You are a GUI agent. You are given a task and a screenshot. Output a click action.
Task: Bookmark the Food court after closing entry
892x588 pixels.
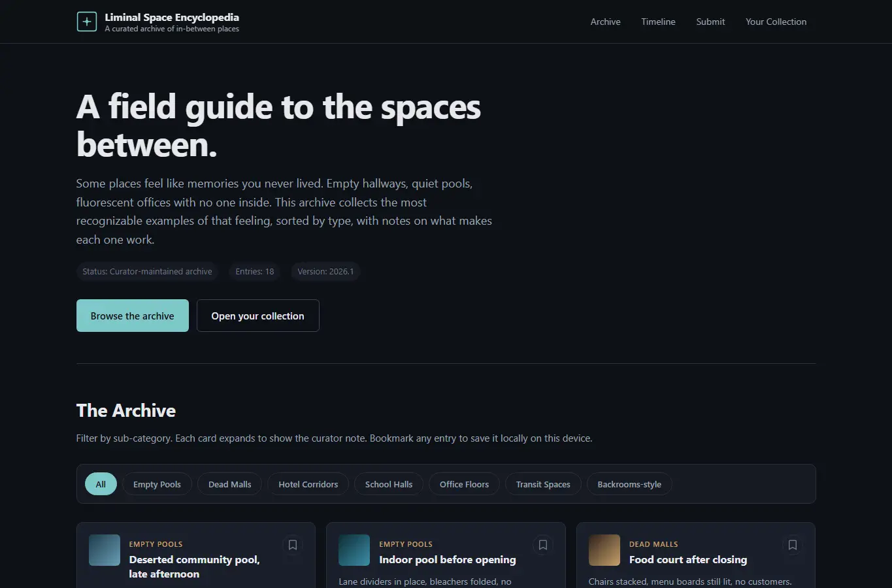(792, 545)
